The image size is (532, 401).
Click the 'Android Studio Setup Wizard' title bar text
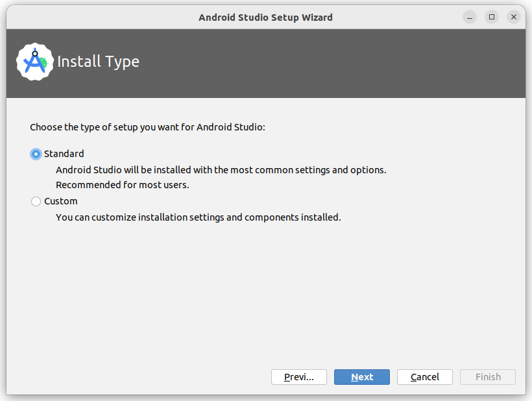pyautogui.click(x=265, y=18)
